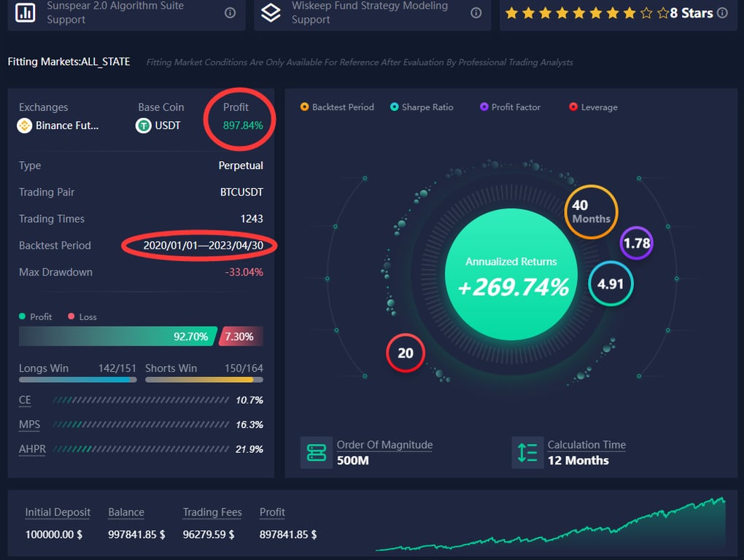Click the underlined AHPR metric label
This screenshot has width=744, height=560.
(32, 449)
